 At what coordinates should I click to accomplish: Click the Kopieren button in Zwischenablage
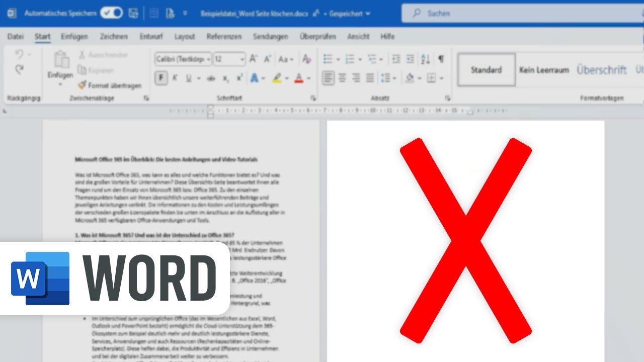[96, 70]
